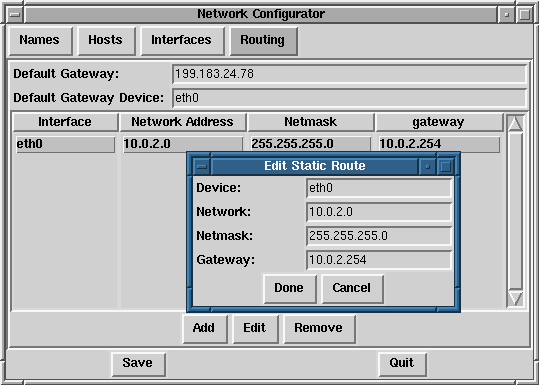Image resolution: width=539 pixels, height=385 pixels.
Task: Cancel the Edit Static Route dialog
Action: pos(352,288)
